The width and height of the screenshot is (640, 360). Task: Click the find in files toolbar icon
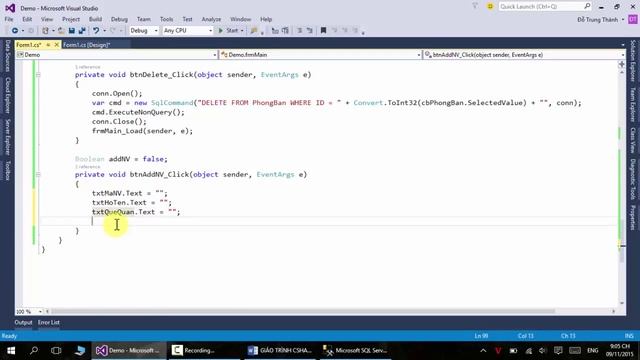(254, 31)
